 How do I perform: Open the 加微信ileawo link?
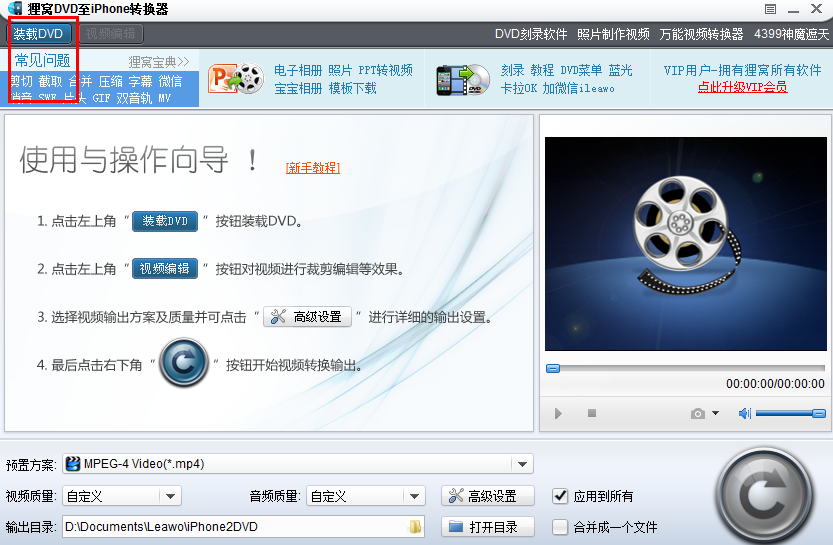(x=579, y=89)
